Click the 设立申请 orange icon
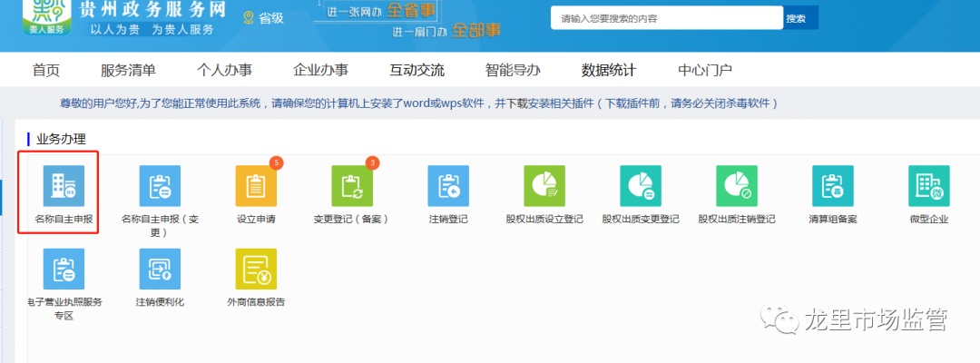Image resolution: width=980 pixels, height=363 pixels. tap(256, 186)
